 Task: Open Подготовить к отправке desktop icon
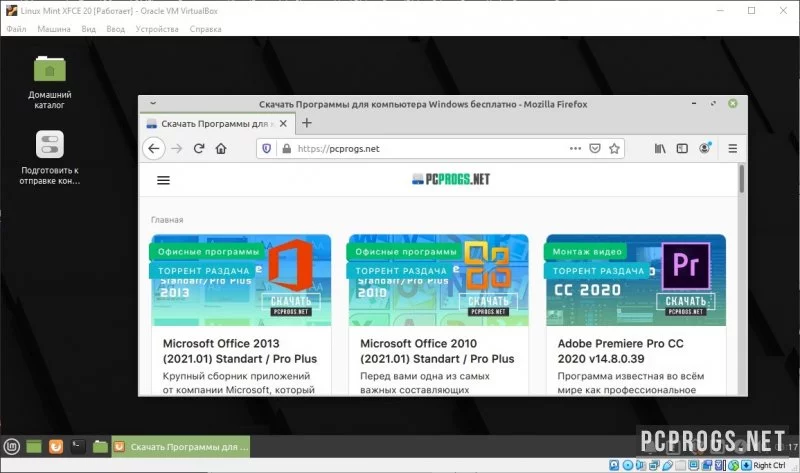pyautogui.click(x=49, y=157)
